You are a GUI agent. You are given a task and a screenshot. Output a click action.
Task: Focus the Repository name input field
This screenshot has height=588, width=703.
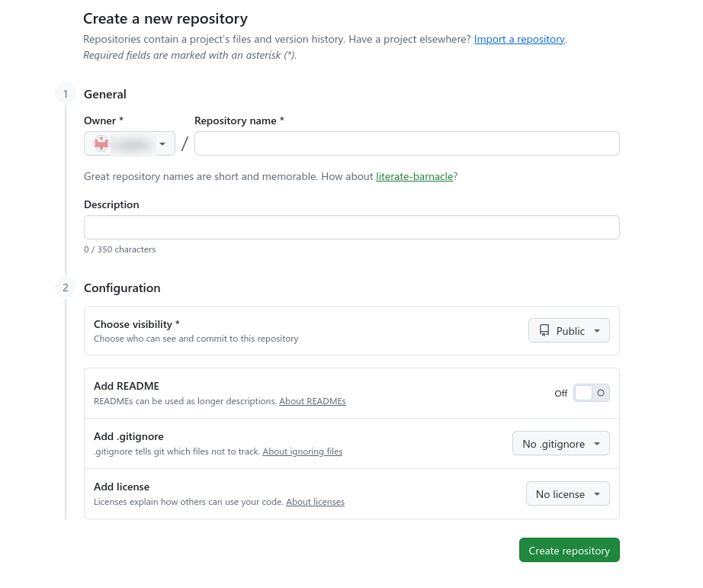pyautogui.click(x=406, y=143)
